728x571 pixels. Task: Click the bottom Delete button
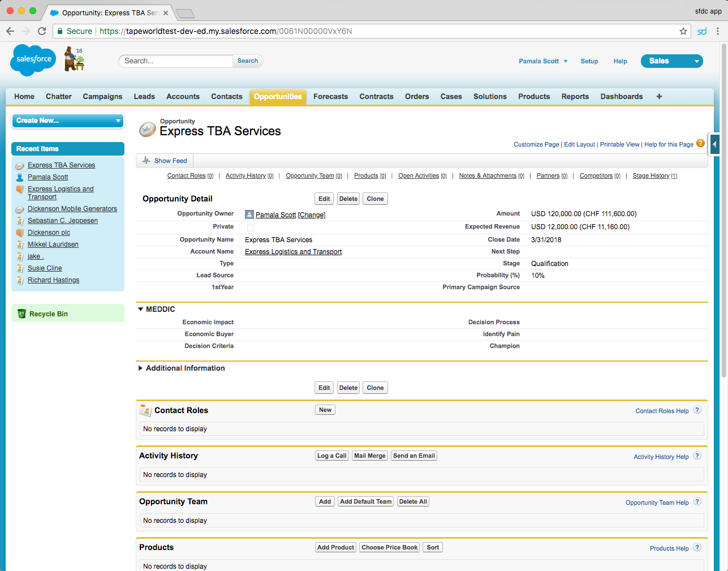[348, 388]
